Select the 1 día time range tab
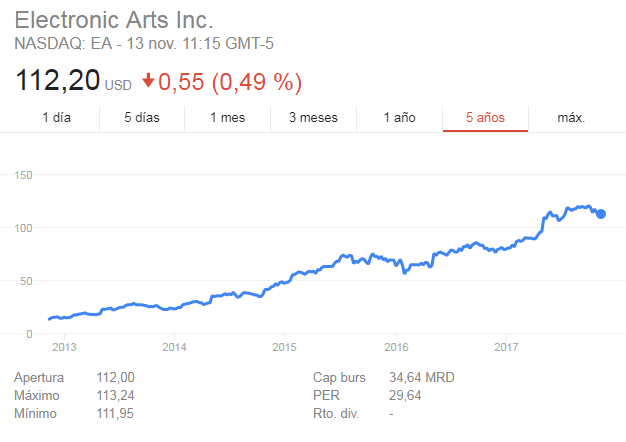Viewport: 626px width, 442px height. 56,118
